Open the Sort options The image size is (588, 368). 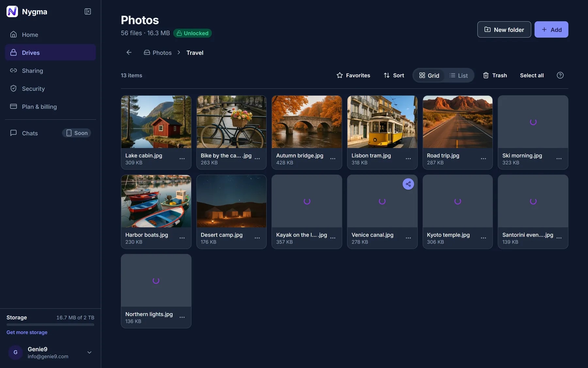(x=394, y=75)
